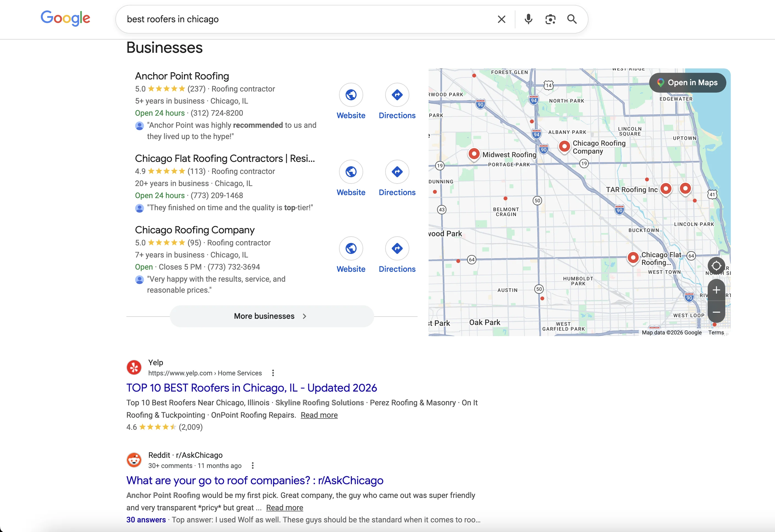Open go to roof companies Reddit thread
Viewport: 775px width, 532px height.
coord(255,481)
